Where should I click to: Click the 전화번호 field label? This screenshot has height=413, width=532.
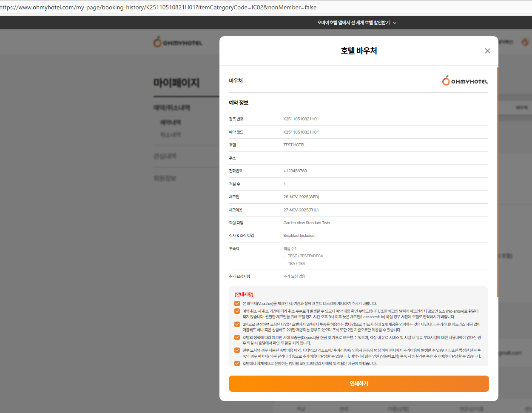tap(236, 171)
